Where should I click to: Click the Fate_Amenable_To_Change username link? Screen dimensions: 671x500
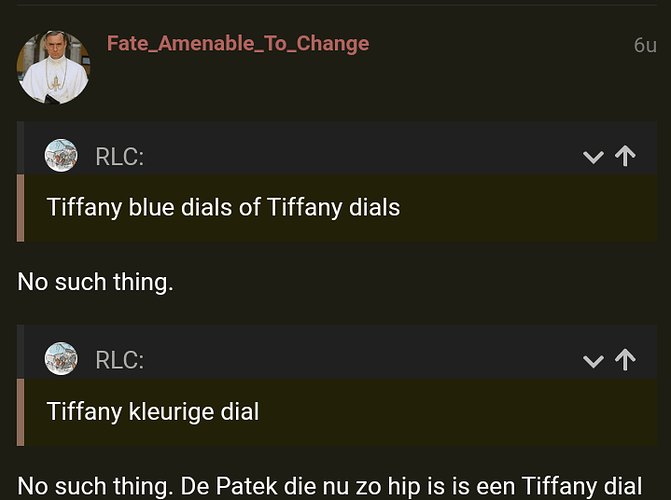click(238, 43)
